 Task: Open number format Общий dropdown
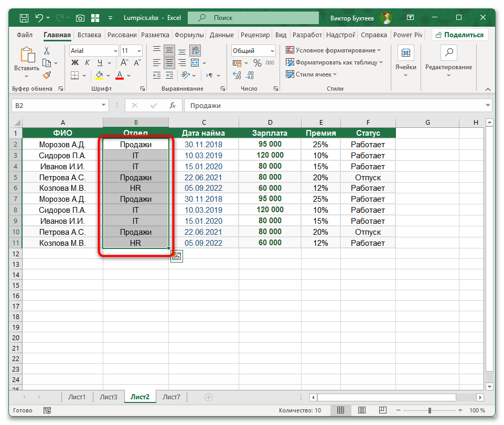point(272,51)
